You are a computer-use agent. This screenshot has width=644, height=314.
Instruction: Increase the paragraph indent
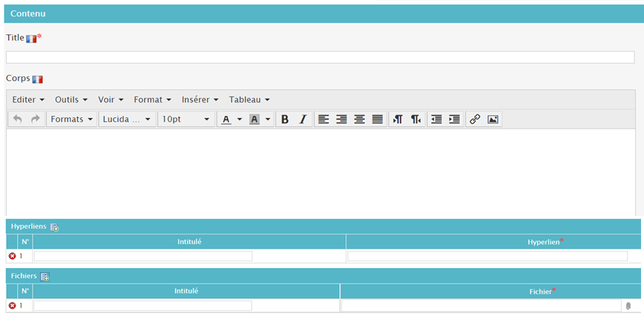[x=454, y=120]
